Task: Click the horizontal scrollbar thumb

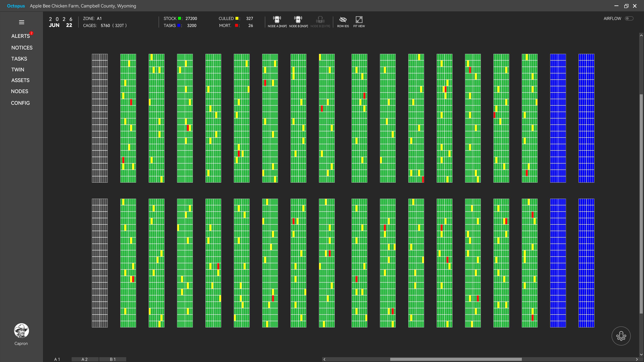Action: [x=456, y=359]
